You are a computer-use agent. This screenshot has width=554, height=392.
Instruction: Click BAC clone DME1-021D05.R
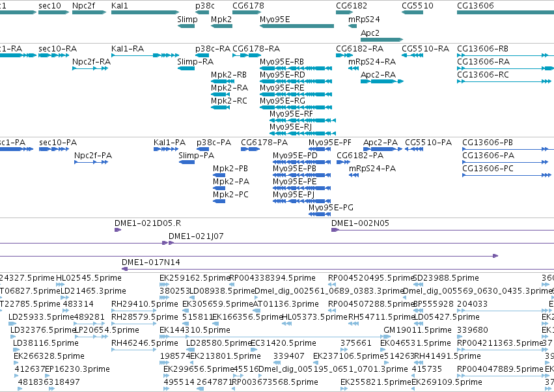click(148, 223)
